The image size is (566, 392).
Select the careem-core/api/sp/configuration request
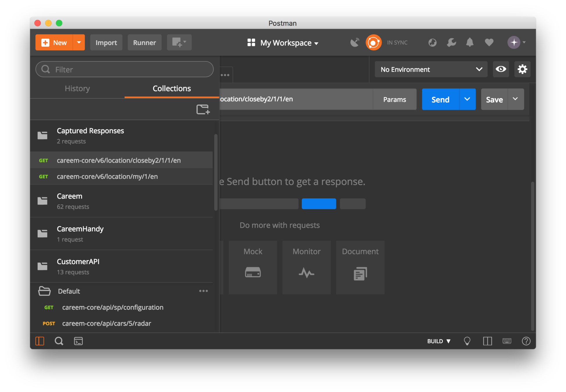click(113, 307)
